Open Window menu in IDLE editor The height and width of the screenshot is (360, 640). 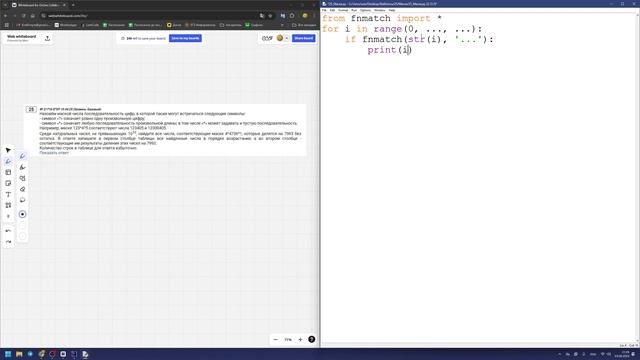coord(379,10)
